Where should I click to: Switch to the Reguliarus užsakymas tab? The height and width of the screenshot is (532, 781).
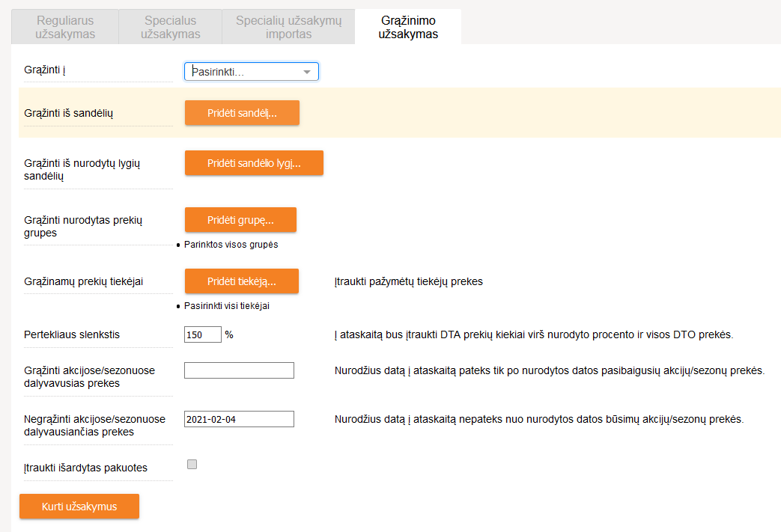[66, 27]
